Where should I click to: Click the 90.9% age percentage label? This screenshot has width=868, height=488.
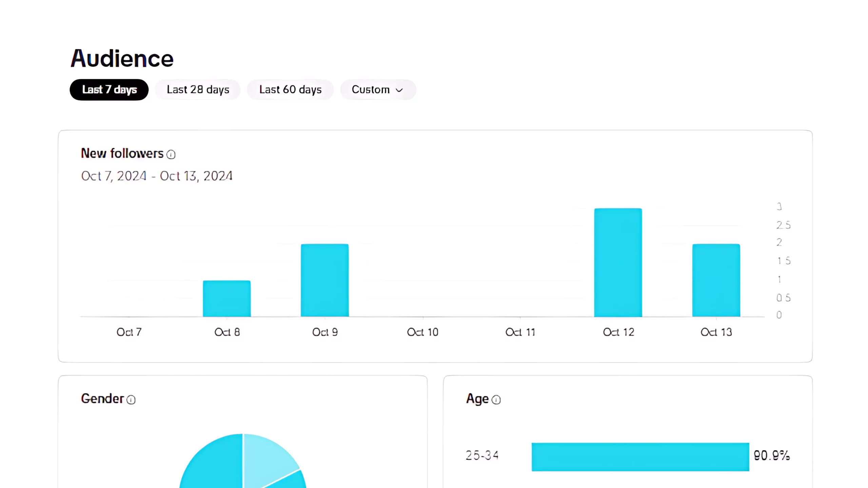point(772,455)
